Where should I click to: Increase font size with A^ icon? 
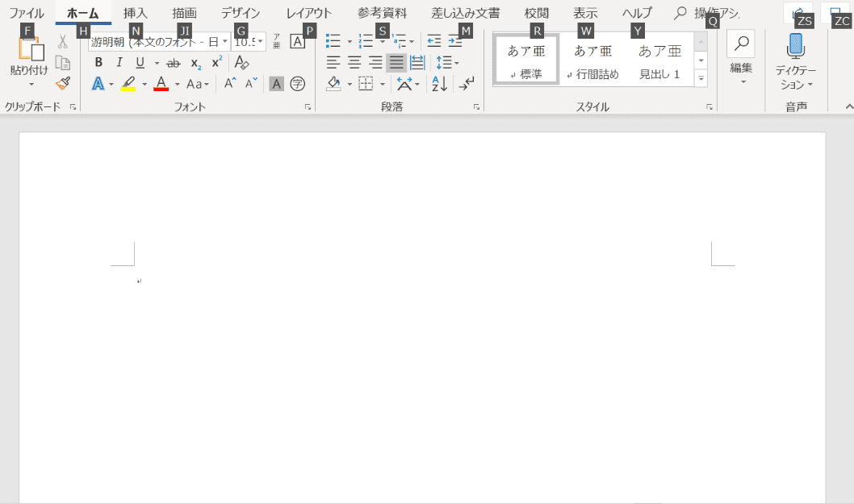point(230,83)
